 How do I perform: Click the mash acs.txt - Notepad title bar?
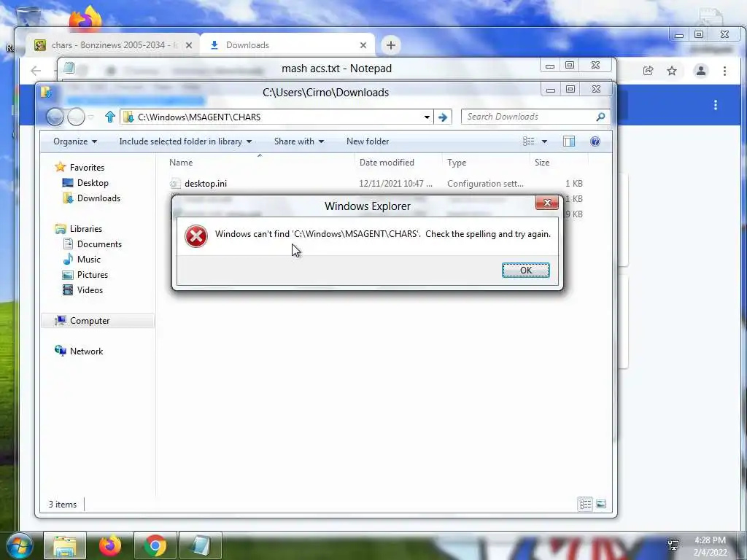[336, 69]
